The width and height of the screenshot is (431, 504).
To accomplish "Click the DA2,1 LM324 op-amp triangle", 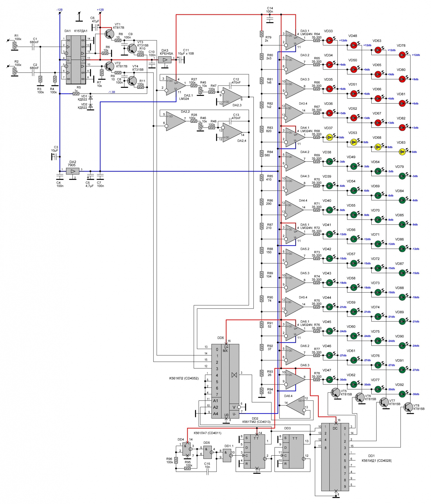I will 176,85.
